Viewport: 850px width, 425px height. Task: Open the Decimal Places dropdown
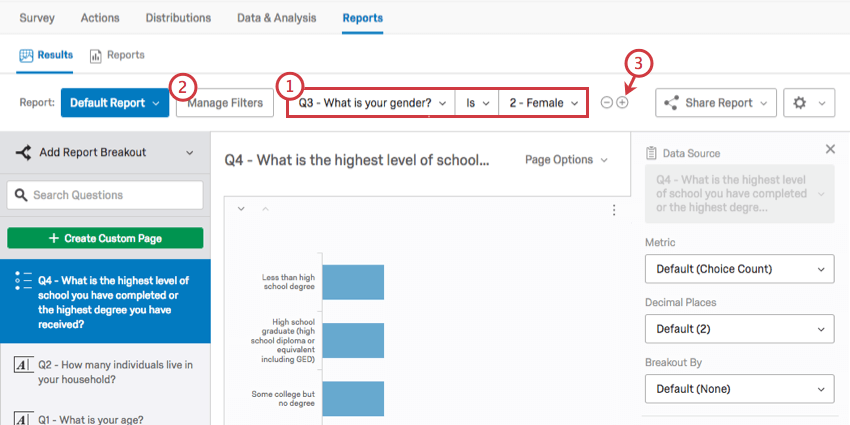click(739, 328)
